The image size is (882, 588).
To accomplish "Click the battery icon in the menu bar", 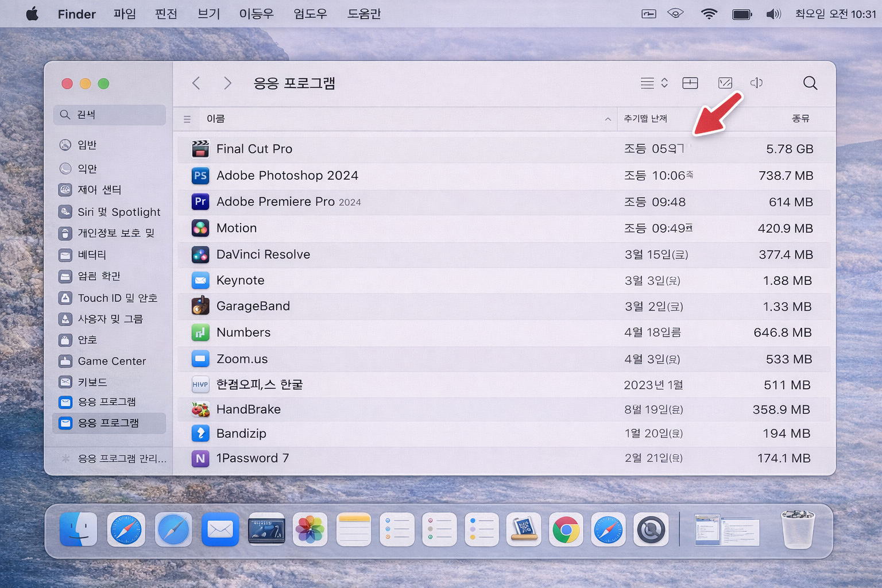I will click(x=742, y=14).
